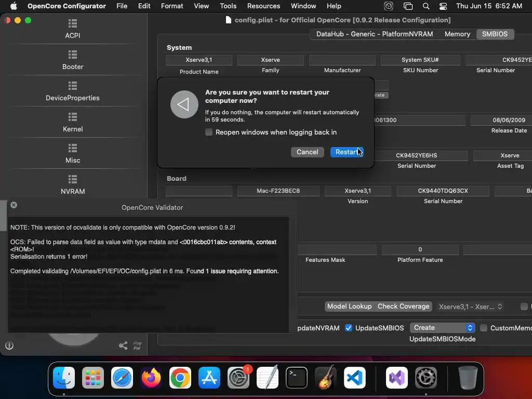532x399 pixels.
Task: Click the Board field Mac-F223BEC8
Action: (278, 191)
